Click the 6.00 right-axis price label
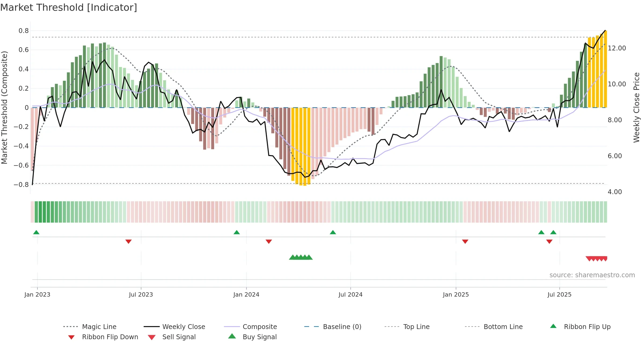644x362 pixels. coord(615,156)
